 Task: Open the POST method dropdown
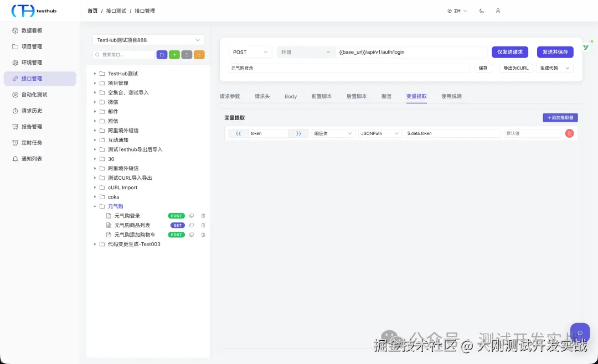[250, 52]
